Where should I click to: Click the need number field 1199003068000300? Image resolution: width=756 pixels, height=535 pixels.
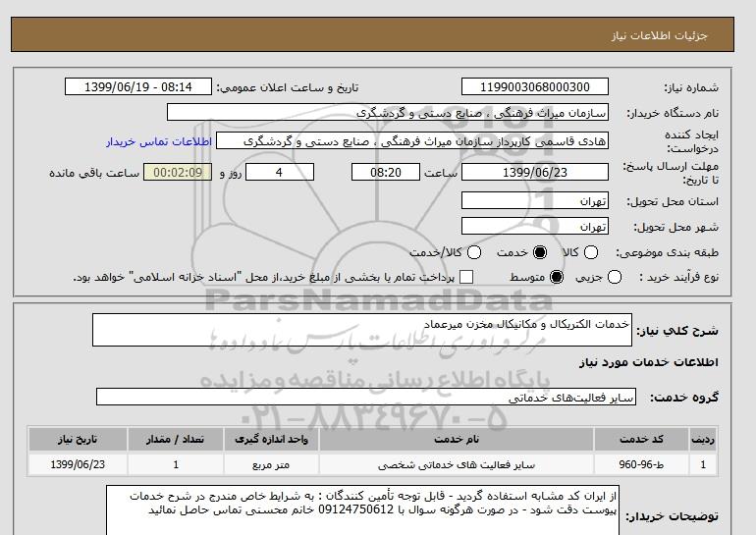point(535,86)
